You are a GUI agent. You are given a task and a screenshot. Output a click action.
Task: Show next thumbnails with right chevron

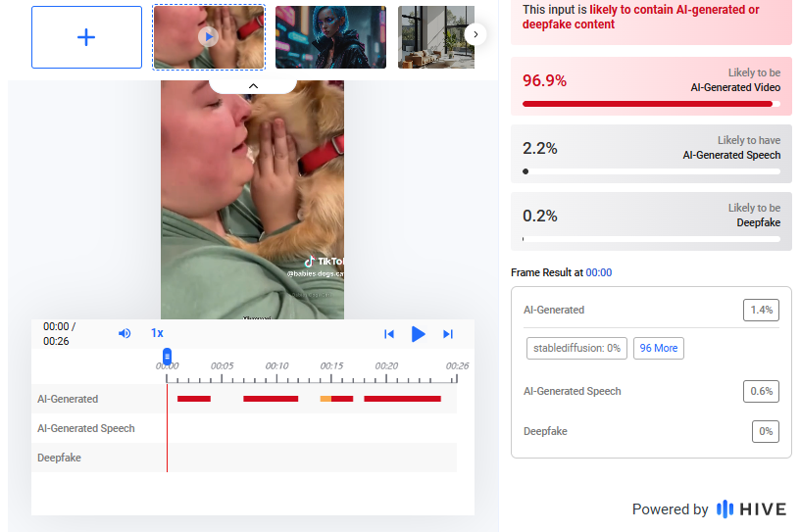click(475, 35)
